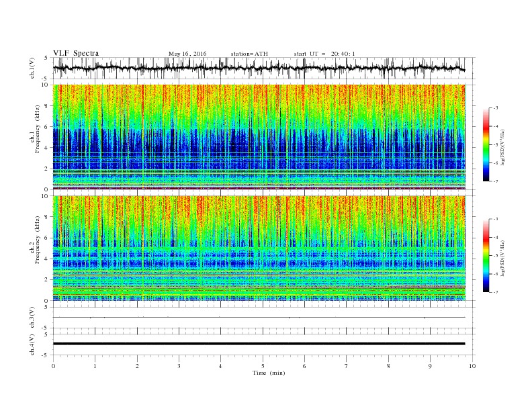
Task: Click the "-5" tick on the ch.2 colorbar
Action: click(495, 256)
